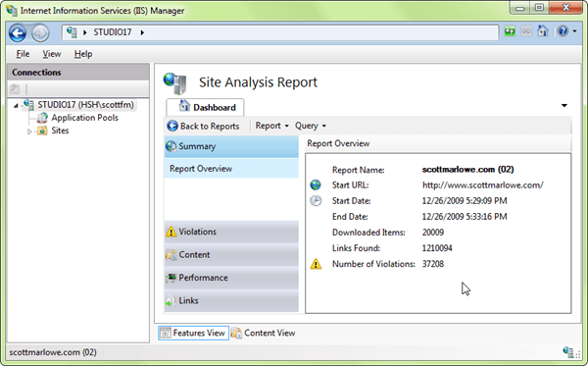Click the warning icon beside Number of Violations
588x366 pixels.
click(x=316, y=264)
